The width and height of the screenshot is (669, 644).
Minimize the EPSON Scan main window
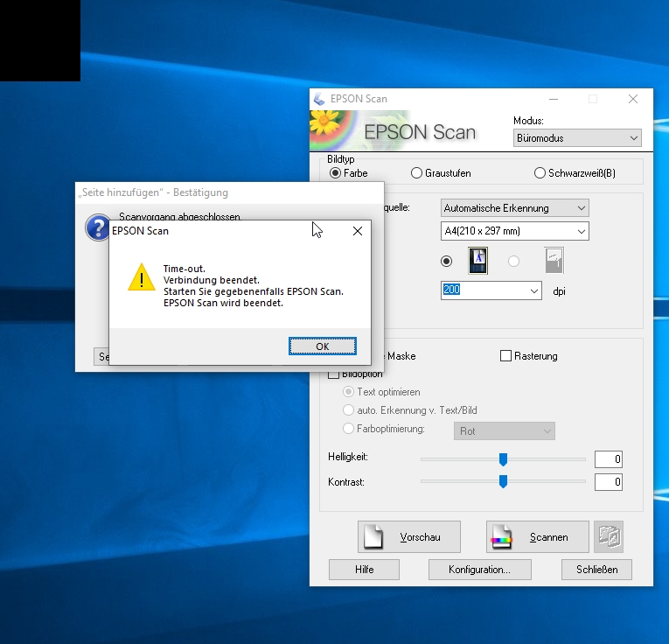tap(554, 99)
